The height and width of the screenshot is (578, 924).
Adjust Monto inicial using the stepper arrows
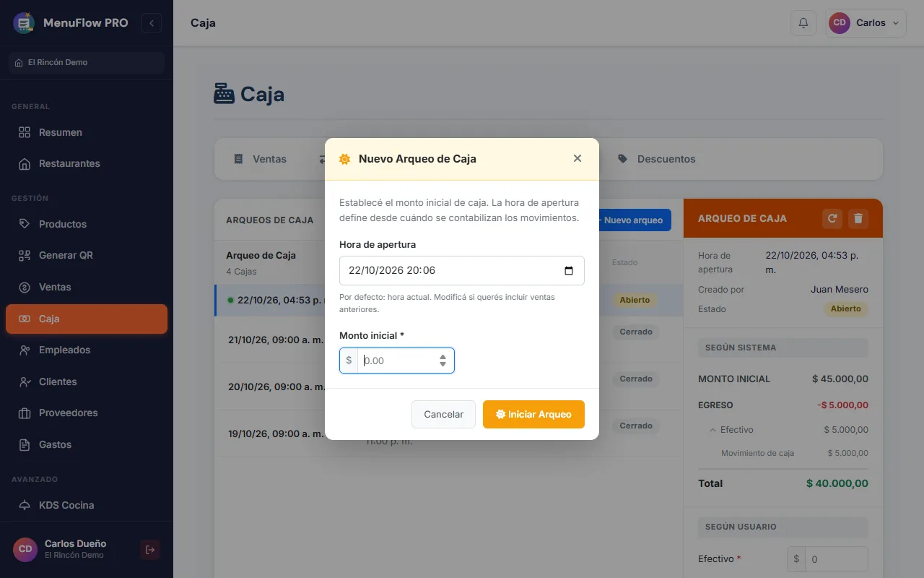(x=443, y=361)
